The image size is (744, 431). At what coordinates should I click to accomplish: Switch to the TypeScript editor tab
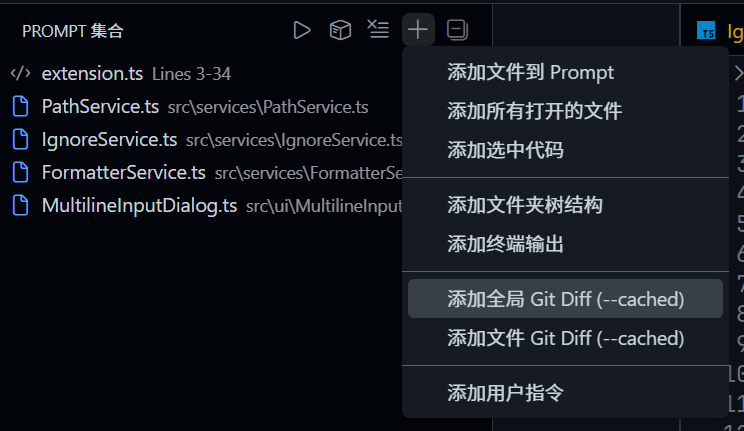[721, 30]
